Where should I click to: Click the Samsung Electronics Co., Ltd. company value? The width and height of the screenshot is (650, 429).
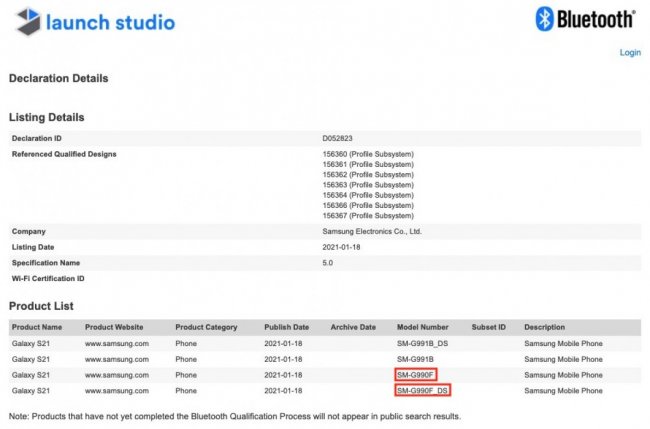tap(372, 231)
